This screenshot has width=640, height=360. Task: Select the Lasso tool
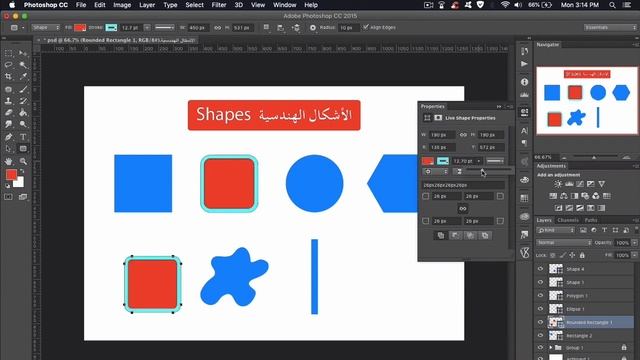coord(9,65)
